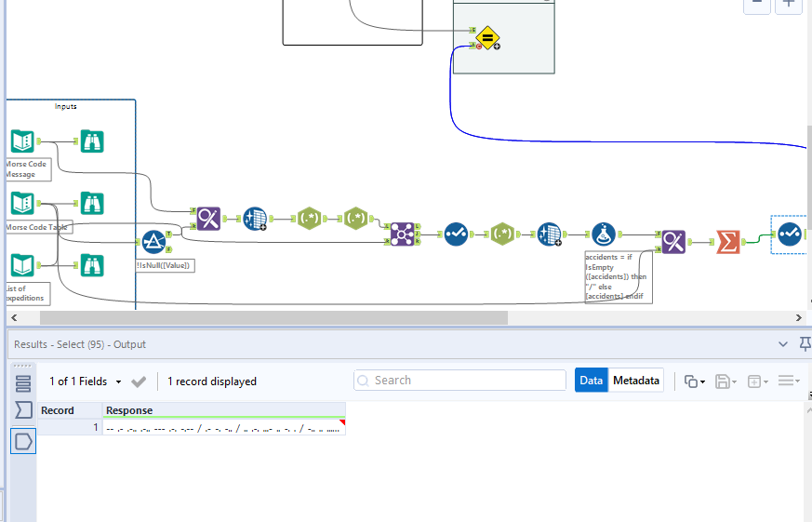Click the canvas horizontal scrollbar left arrow
812x522 pixels.
(14, 317)
